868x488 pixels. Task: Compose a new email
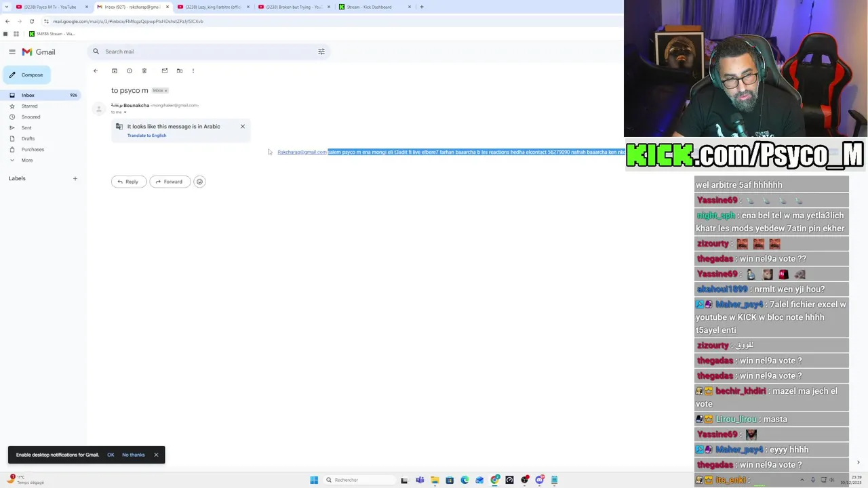pyautogui.click(x=27, y=75)
